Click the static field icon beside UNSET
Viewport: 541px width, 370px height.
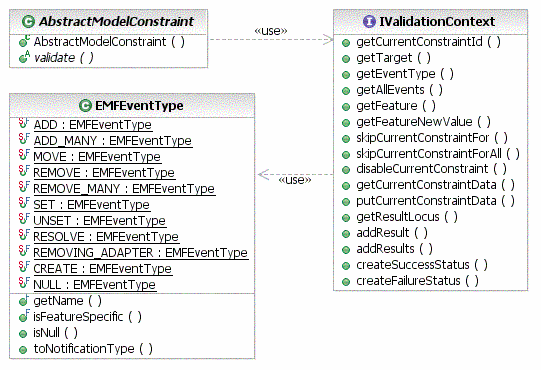pos(24,220)
